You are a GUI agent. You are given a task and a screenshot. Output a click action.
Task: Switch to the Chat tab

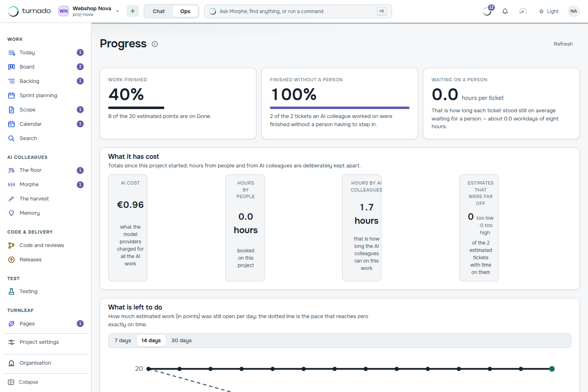[159, 11]
